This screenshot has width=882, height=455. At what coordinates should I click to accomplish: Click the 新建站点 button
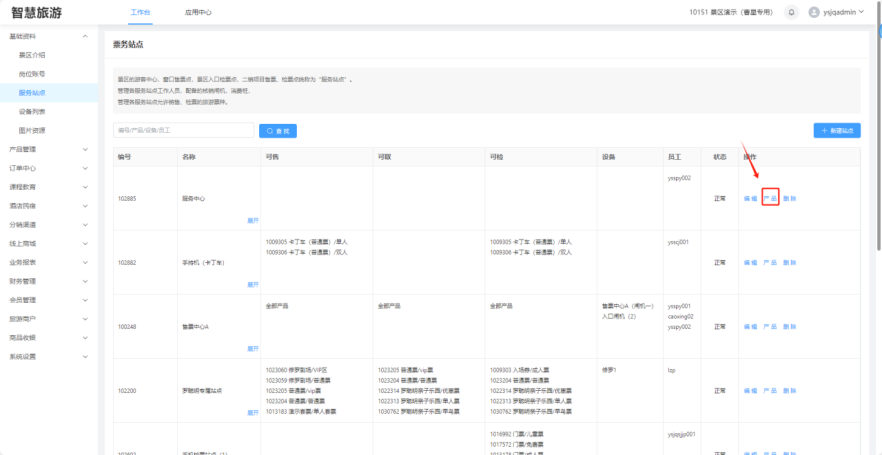click(836, 130)
